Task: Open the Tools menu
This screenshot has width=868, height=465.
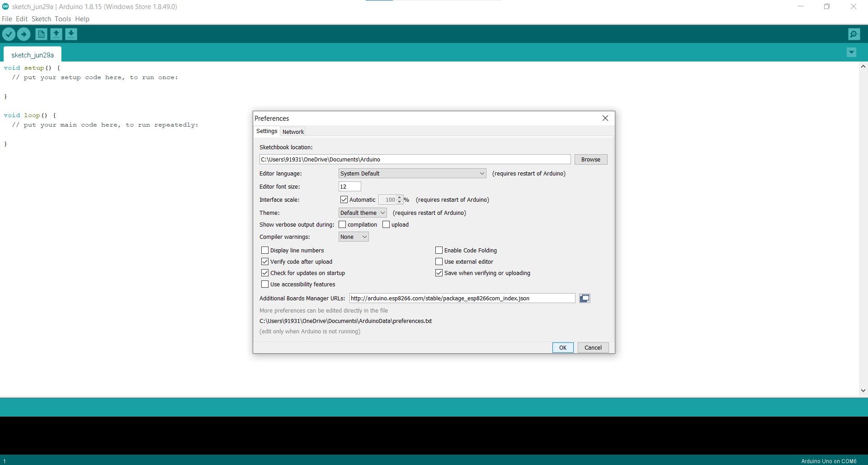Action: coord(63,19)
